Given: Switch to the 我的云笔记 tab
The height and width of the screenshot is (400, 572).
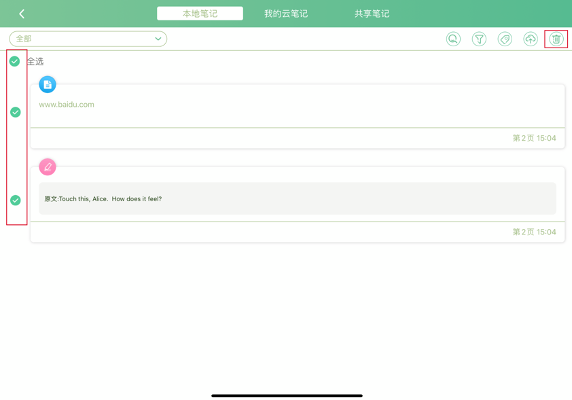Looking at the screenshot, I should click(286, 14).
